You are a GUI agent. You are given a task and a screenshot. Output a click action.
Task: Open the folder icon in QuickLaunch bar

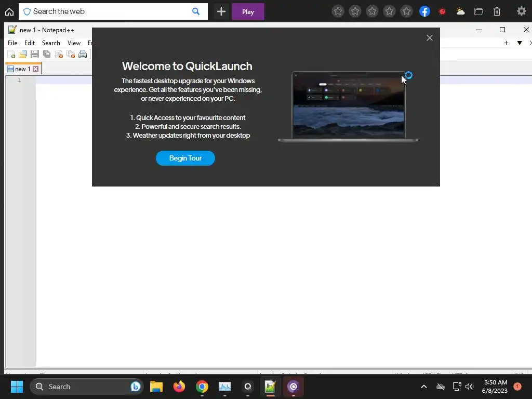coord(478,11)
